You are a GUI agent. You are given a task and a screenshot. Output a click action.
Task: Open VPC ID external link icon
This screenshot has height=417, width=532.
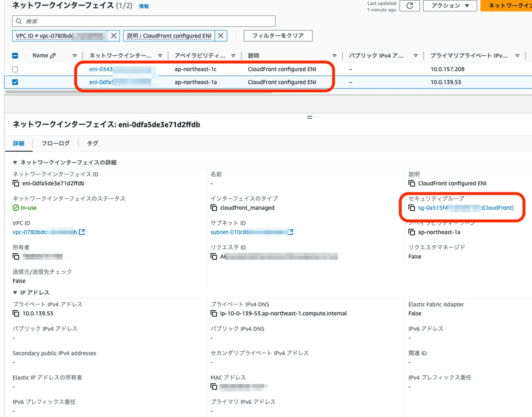point(82,232)
